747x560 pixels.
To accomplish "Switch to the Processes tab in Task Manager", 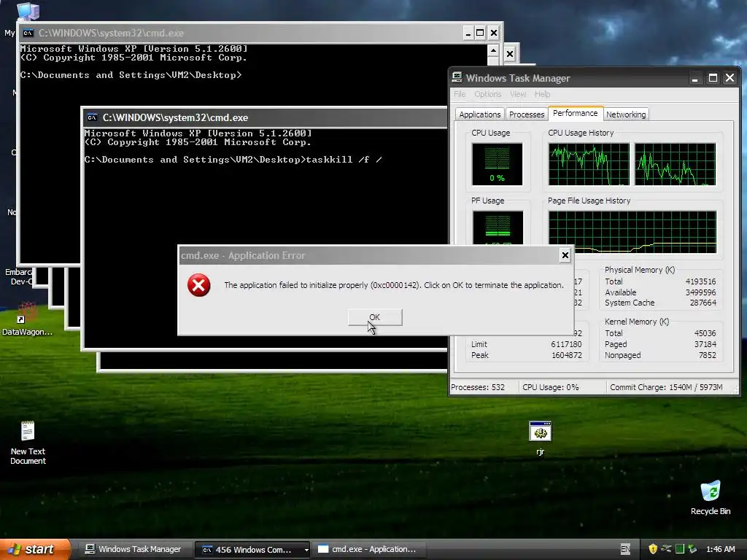I will coord(527,114).
